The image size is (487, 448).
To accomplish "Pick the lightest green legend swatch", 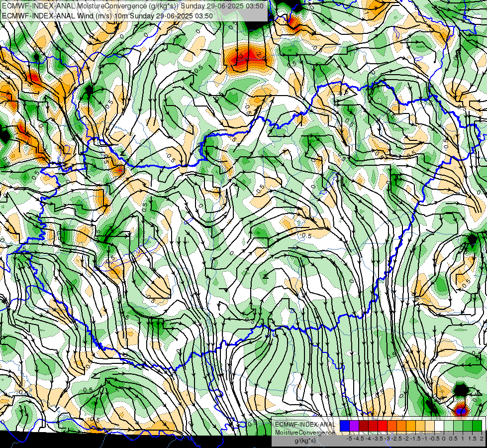I will (449, 426).
